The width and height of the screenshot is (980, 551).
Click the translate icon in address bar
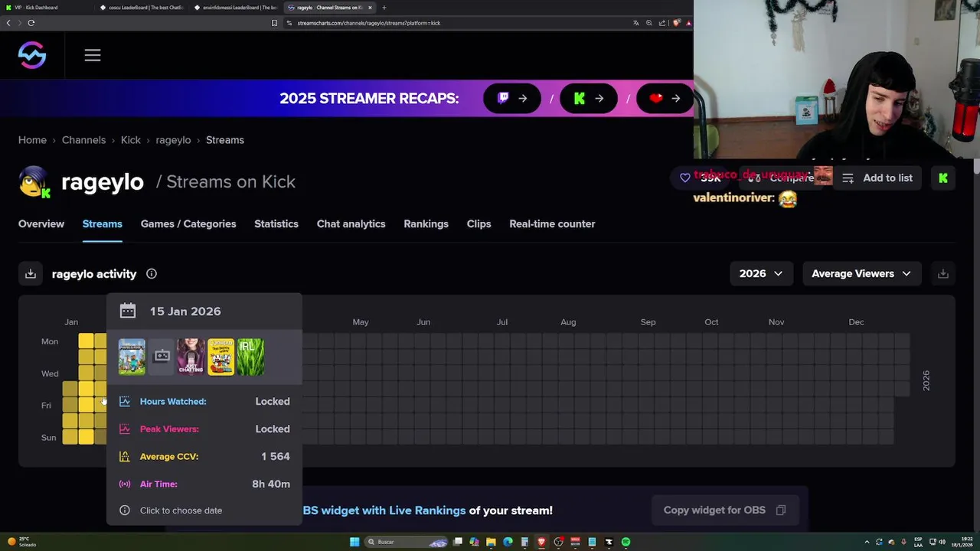[x=635, y=23]
